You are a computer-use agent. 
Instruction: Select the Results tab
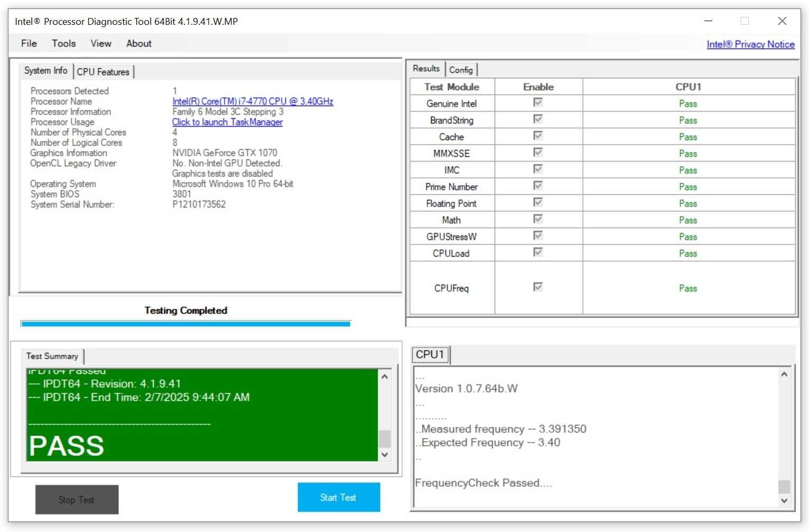pos(426,69)
